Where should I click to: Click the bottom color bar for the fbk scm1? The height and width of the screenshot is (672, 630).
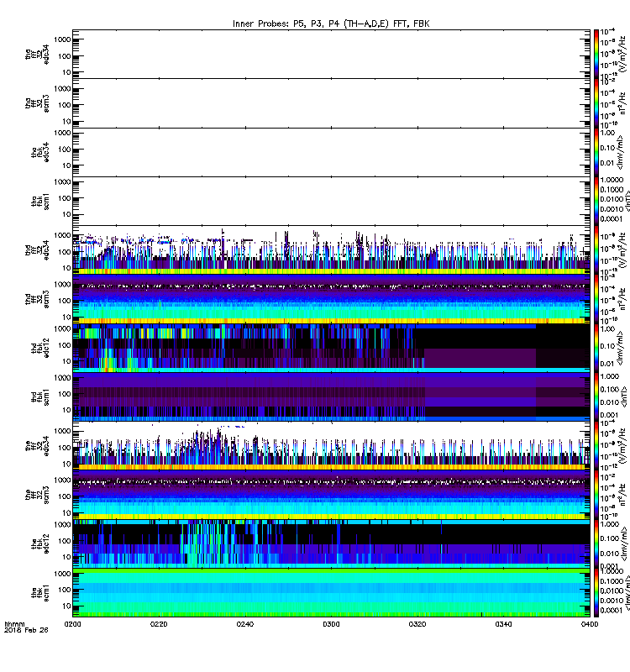click(x=596, y=592)
